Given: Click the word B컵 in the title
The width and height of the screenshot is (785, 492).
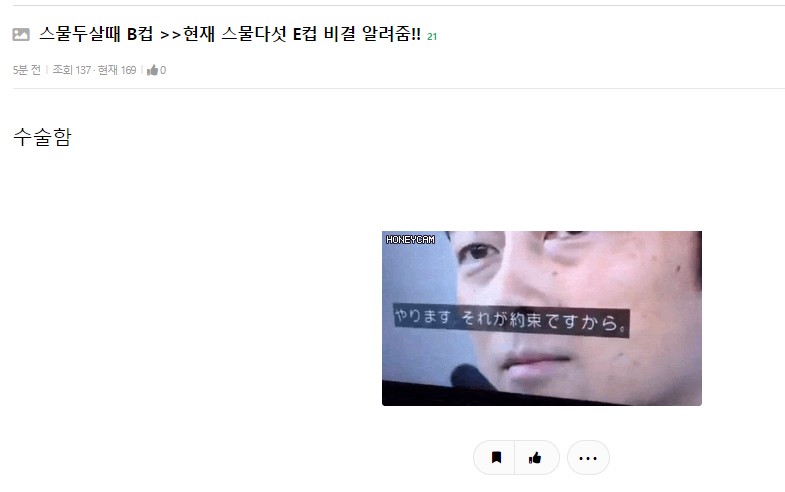Looking at the screenshot, I should [140, 34].
